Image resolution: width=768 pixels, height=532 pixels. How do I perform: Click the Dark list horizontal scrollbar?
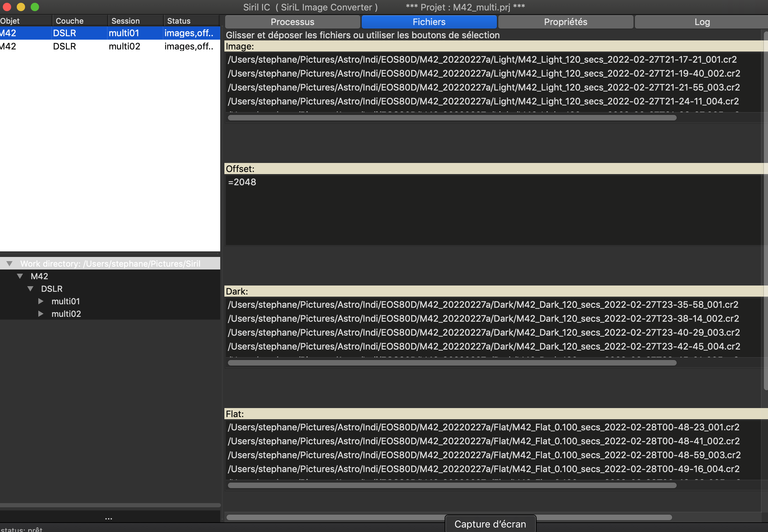(x=452, y=363)
